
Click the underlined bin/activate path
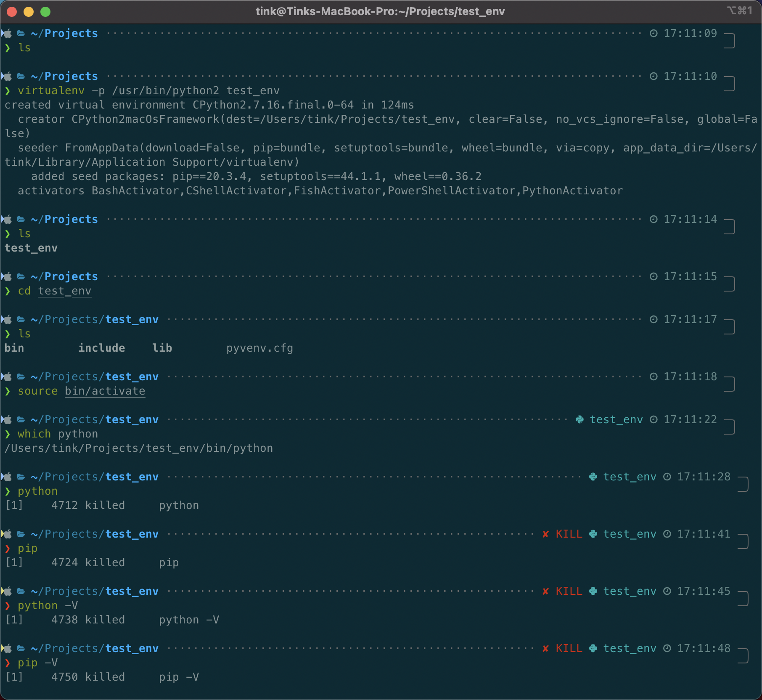tap(105, 391)
